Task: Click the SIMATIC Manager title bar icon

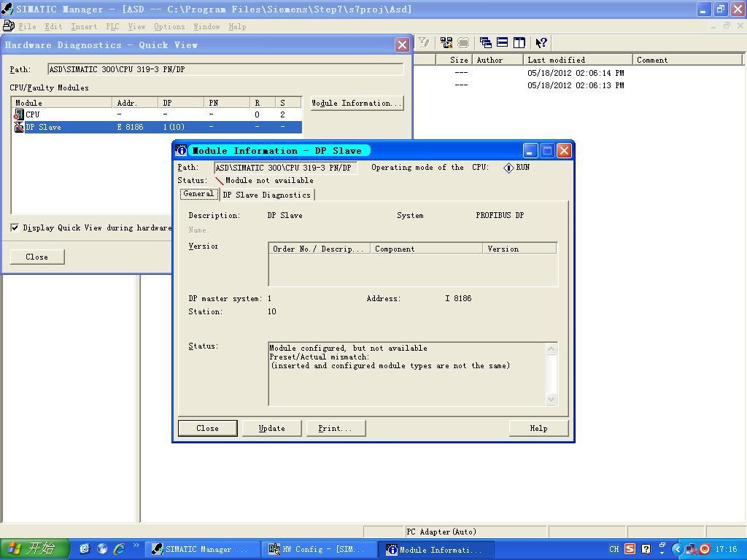Action: click(7, 9)
